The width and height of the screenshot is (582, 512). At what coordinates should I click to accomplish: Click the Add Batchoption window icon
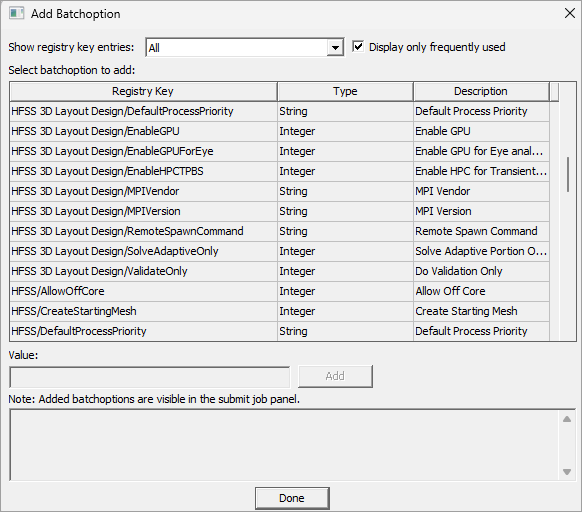coord(16,14)
